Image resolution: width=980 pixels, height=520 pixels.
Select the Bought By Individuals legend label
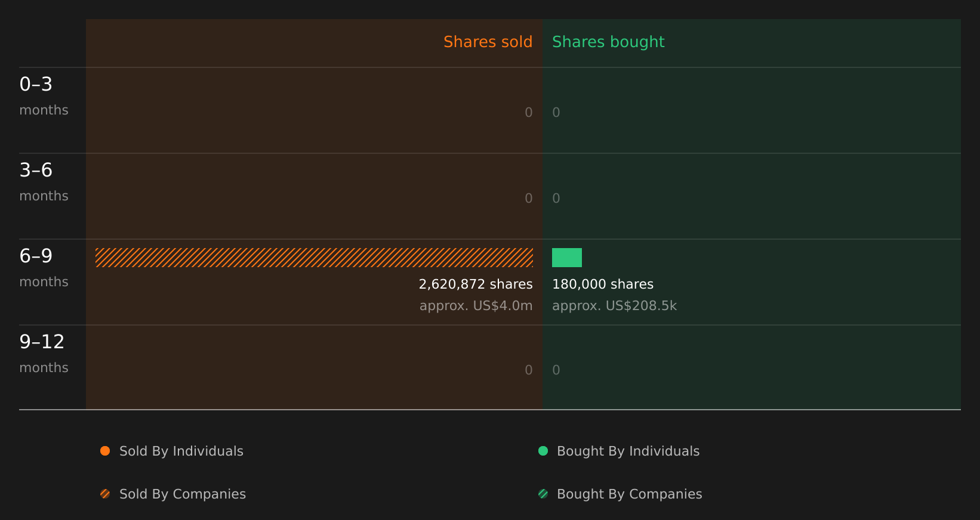pyautogui.click(x=628, y=451)
